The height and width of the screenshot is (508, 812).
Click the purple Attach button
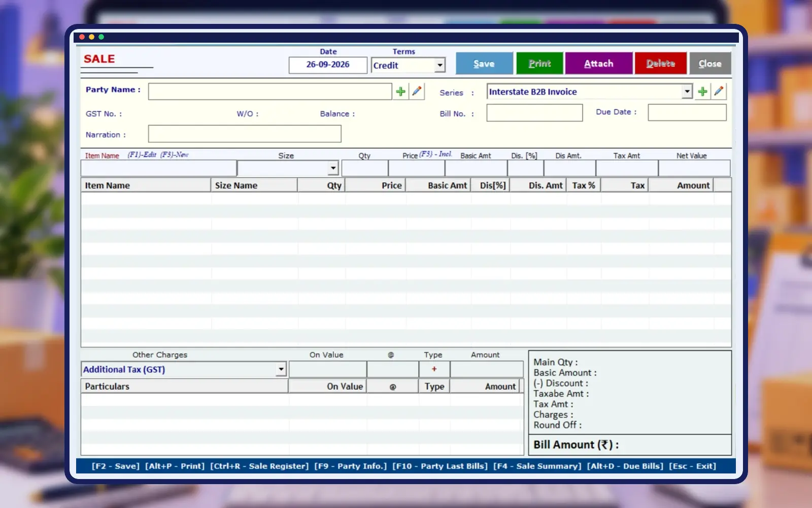point(599,63)
